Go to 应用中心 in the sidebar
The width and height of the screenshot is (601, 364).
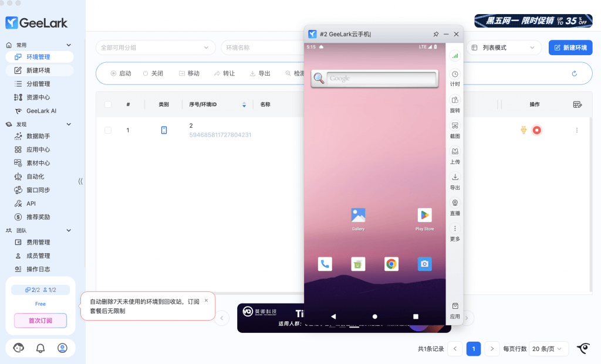[39, 149]
